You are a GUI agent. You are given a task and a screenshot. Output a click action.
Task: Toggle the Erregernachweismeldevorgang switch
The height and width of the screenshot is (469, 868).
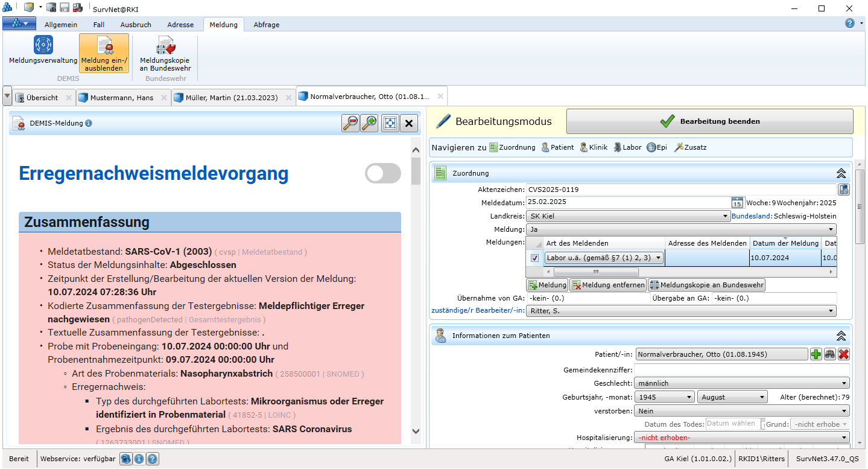click(383, 173)
